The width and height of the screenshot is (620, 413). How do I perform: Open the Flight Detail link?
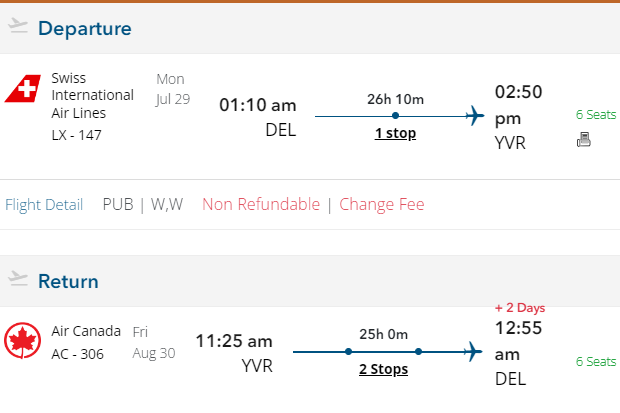(x=44, y=205)
